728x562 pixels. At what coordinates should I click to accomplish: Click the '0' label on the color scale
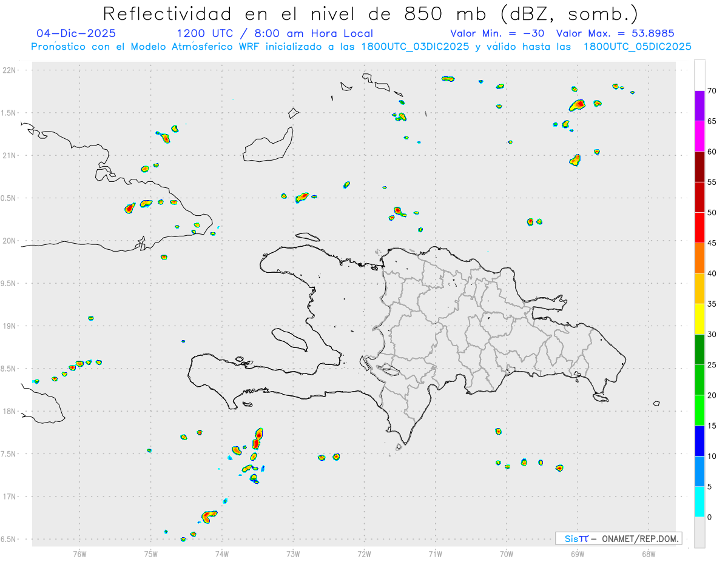[710, 517]
